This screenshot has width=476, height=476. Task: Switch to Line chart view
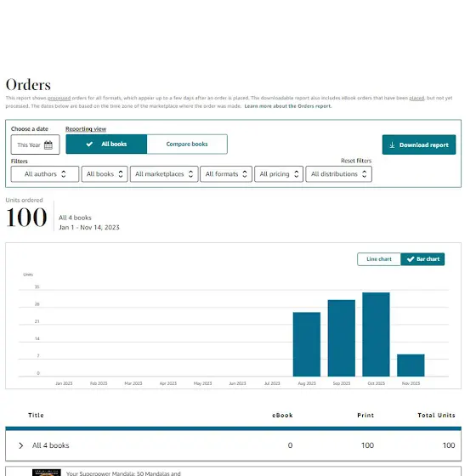[x=379, y=259]
